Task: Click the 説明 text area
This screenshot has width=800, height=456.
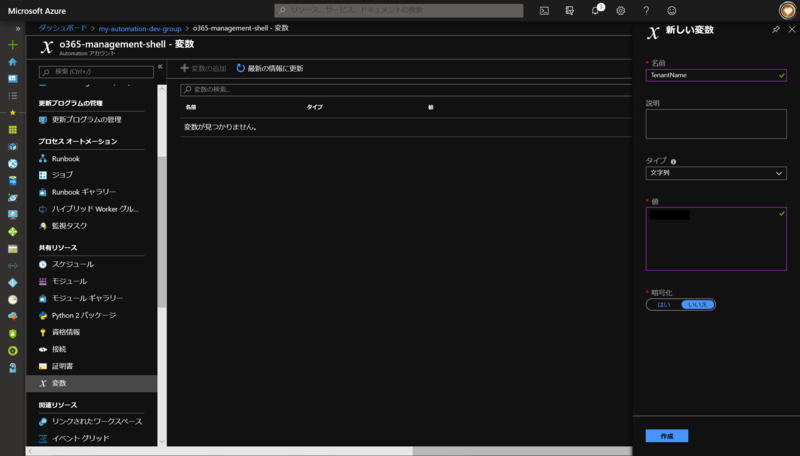Action: click(716, 124)
